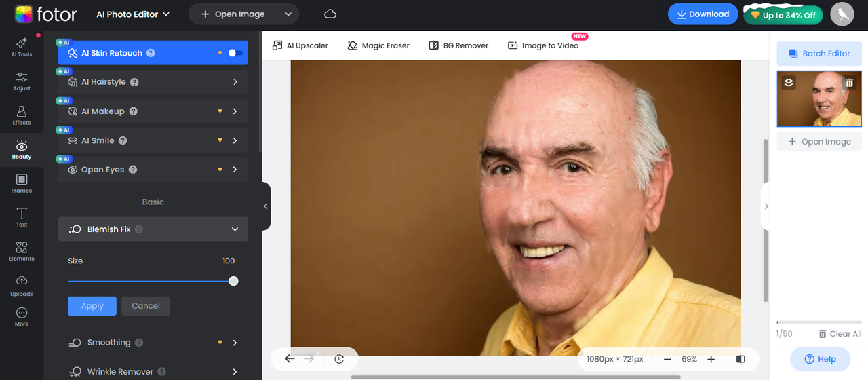
Task: Collapse the Blemish Fix section
Action: pyautogui.click(x=235, y=229)
